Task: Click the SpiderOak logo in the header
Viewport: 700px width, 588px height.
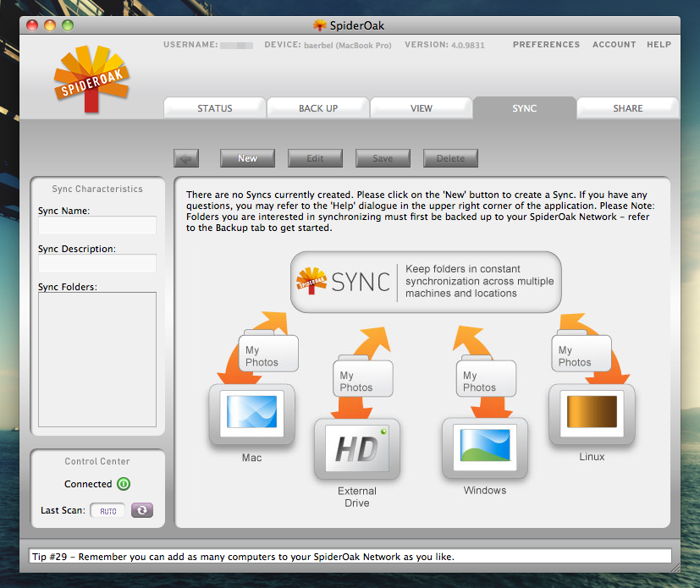Action: (x=91, y=79)
